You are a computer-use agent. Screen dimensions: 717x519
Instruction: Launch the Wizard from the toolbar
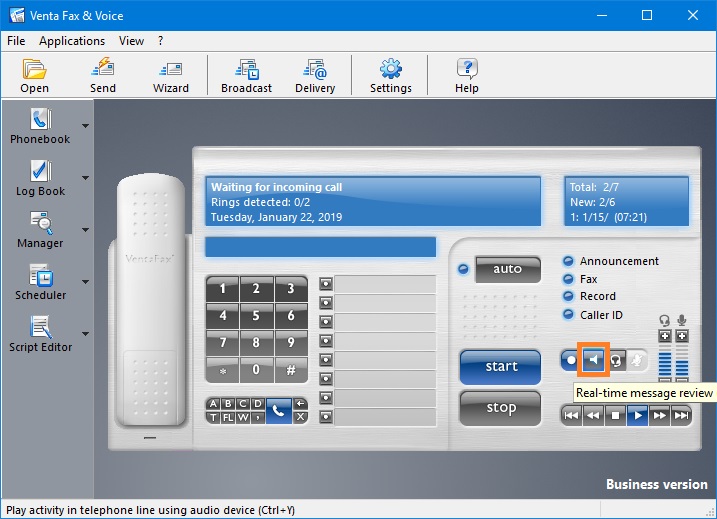click(x=171, y=75)
